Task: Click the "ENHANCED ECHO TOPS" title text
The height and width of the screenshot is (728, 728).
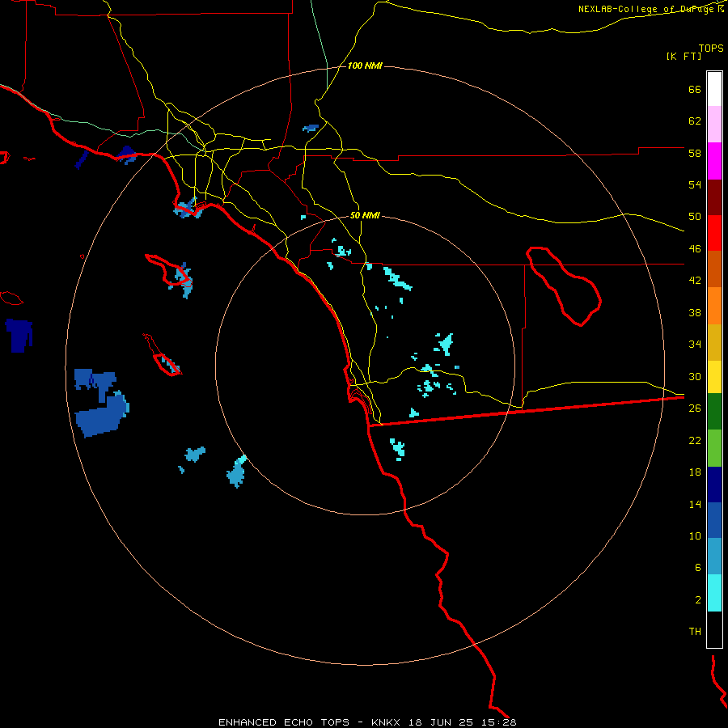Action: point(284,722)
